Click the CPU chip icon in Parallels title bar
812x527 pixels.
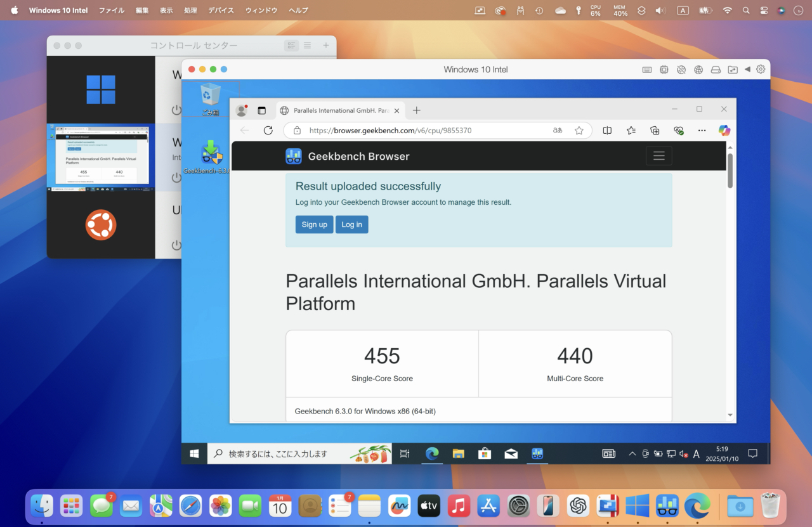coord(664,70)
